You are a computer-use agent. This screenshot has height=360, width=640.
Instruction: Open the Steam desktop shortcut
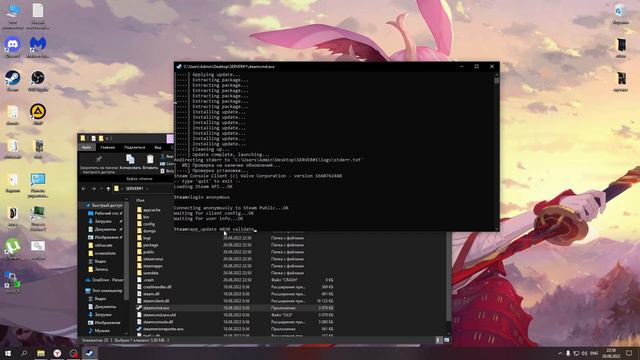tap(13, 79)
